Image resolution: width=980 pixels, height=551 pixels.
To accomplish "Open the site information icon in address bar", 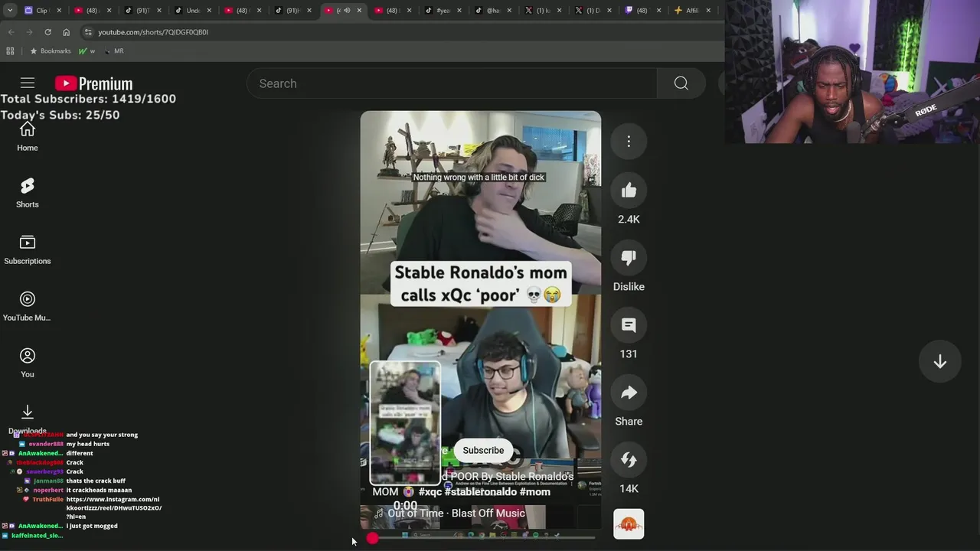I will coord(88,32).
